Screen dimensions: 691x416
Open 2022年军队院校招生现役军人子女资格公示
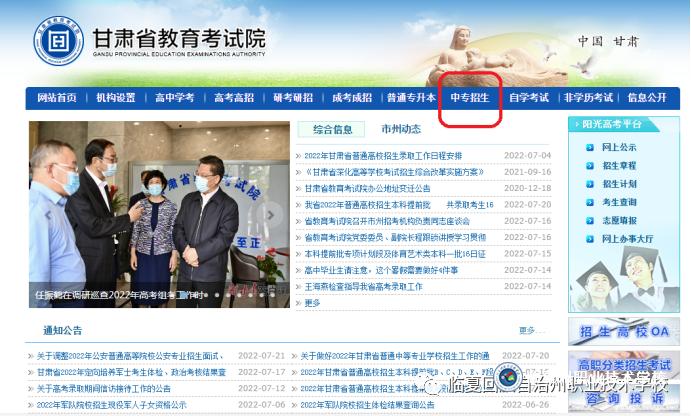[x=111, y=405]
